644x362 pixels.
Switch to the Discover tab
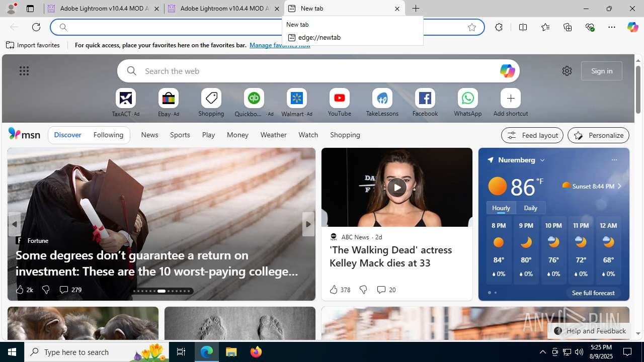[67, 135]
